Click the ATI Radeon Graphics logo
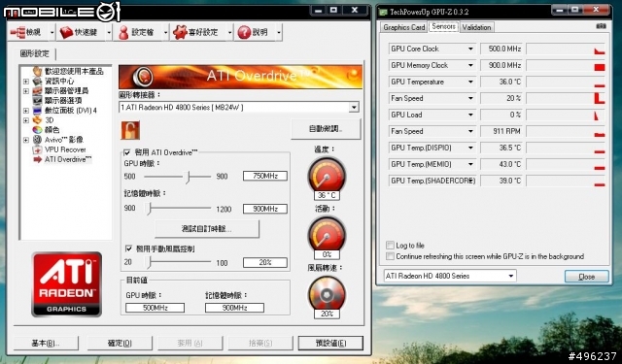The height and width of the screenshot is (364, 622). pyautogui.click(x=67, y=284)
